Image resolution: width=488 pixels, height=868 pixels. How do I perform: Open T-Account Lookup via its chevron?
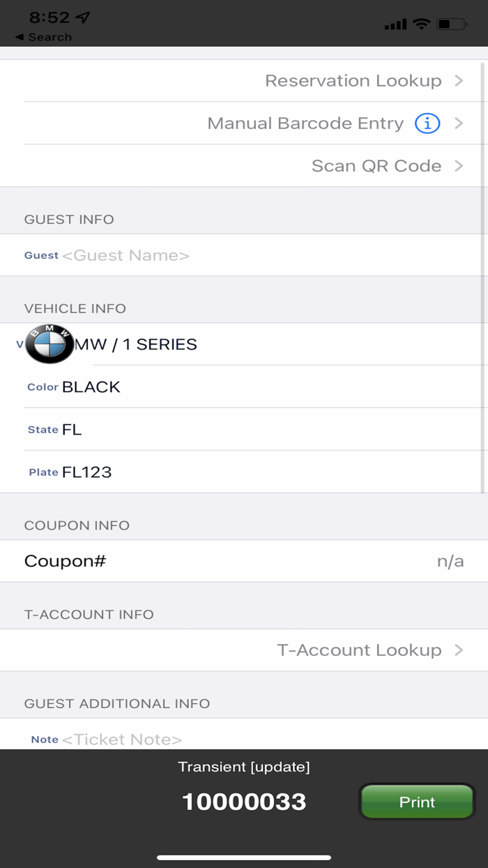click(459, 650)
